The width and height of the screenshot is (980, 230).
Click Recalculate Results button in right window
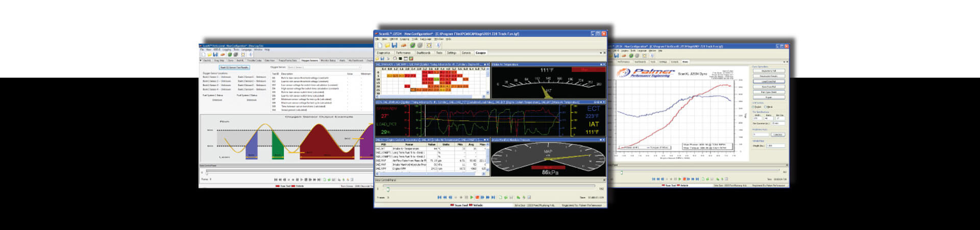click(769, 76)
